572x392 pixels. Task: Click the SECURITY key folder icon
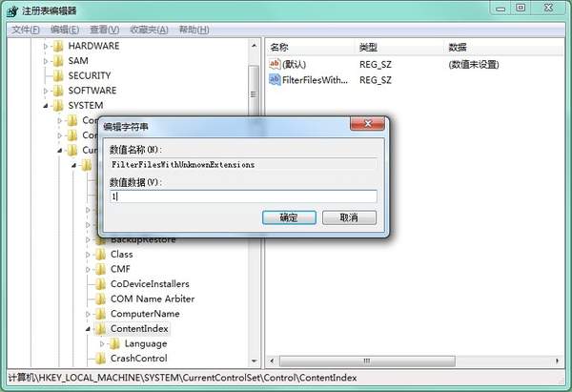pyautogui.click(x=58, y=76)
